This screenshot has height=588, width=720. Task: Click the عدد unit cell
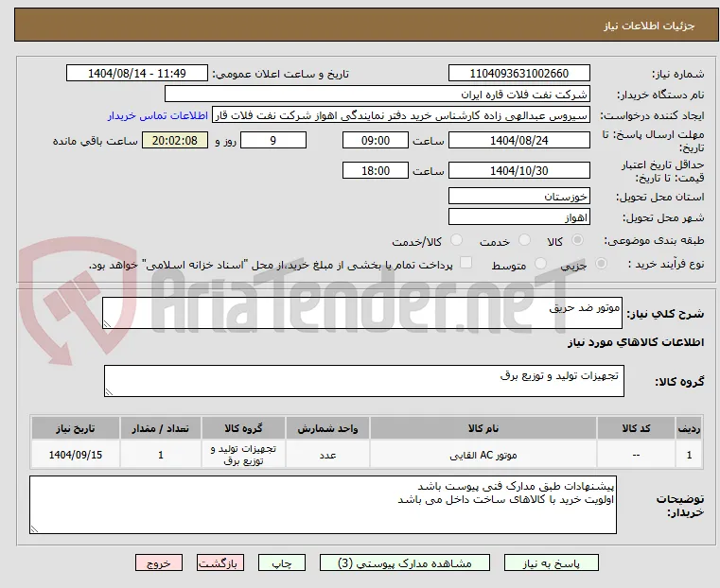328,455
